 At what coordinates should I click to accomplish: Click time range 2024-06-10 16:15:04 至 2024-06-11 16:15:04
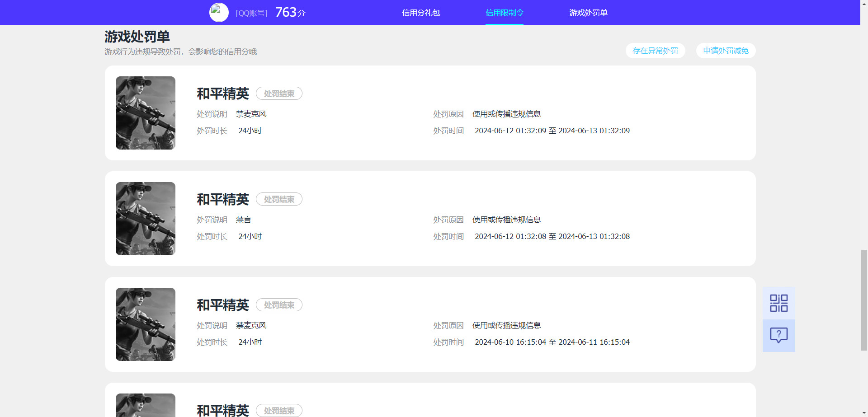[x=552, y=342]
